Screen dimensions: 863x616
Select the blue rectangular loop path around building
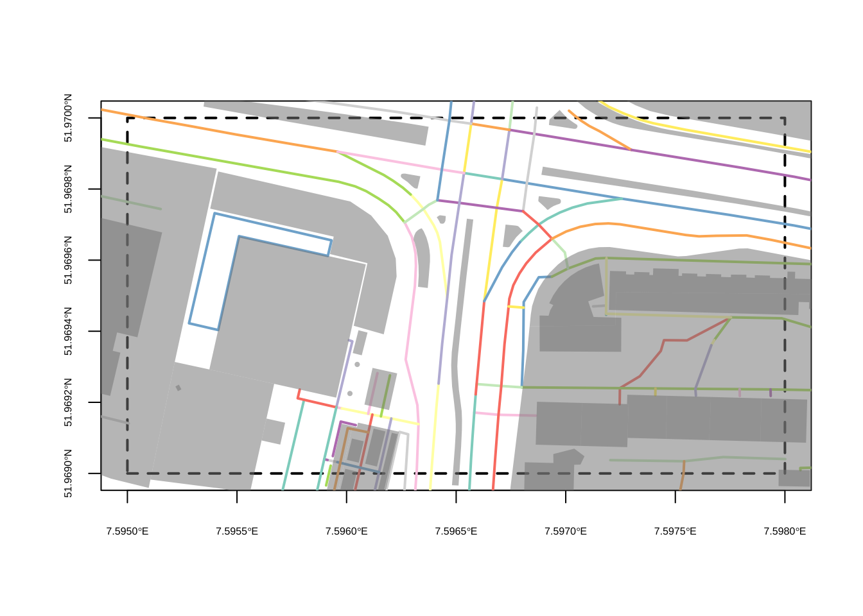point(202,269)
